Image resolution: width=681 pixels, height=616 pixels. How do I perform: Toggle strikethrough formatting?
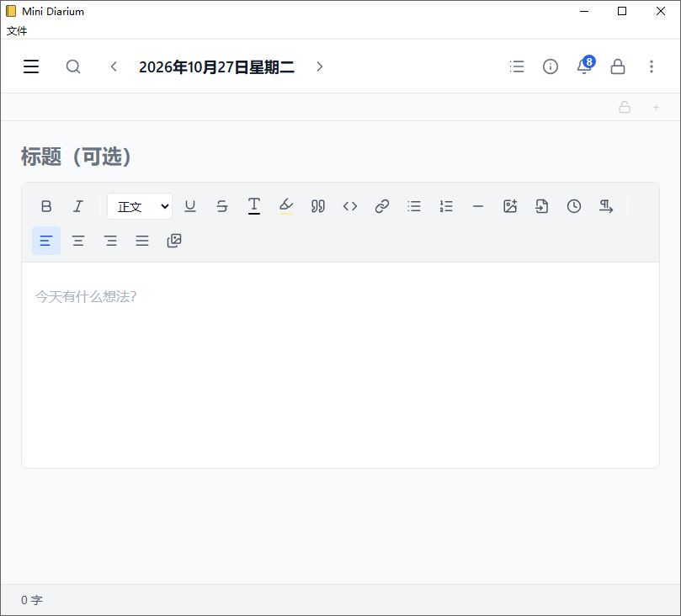click(222, 206)
